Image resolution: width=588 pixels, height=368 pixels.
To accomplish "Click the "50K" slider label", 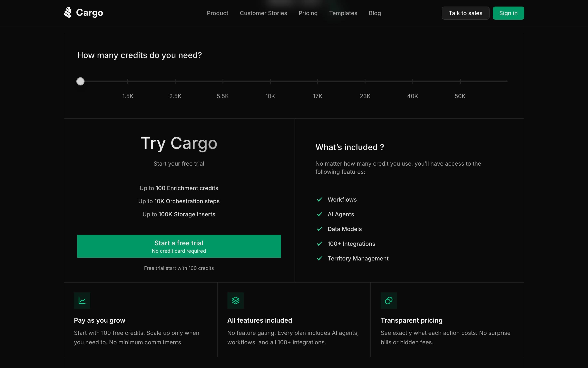I will pyautogui.click(x=460, y=96).
